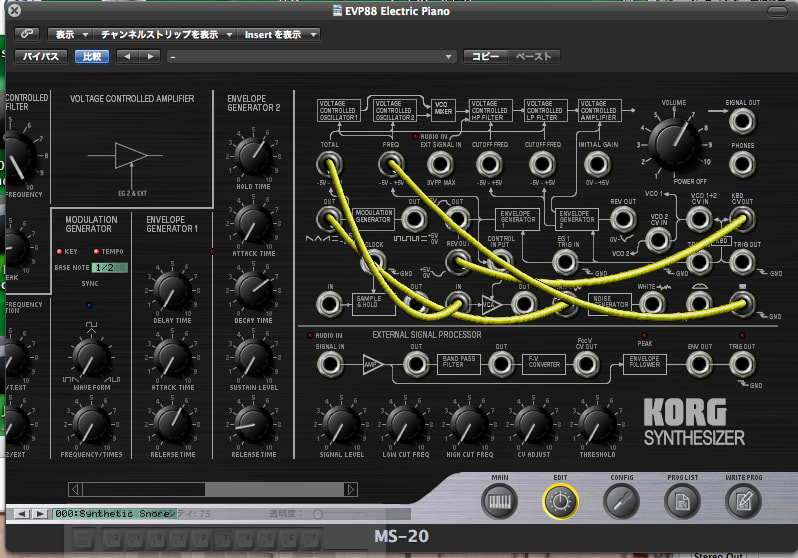Toggle the バイパス bypass button

40,56
